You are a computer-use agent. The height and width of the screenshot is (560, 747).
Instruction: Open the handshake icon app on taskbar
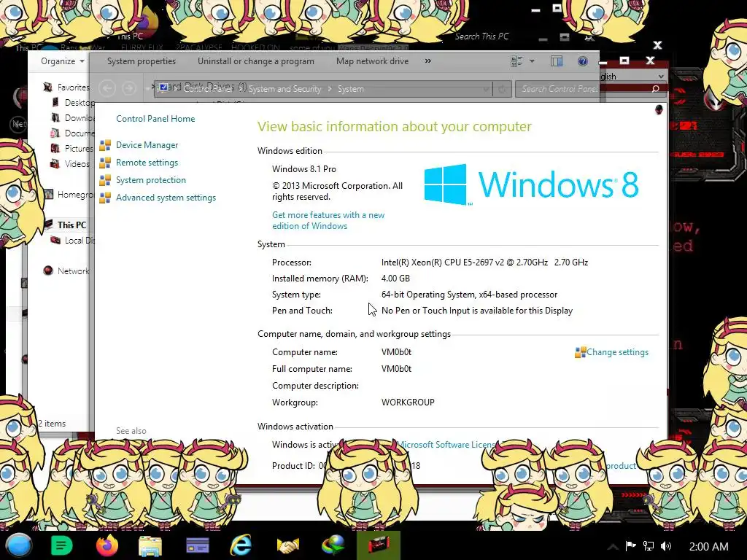click(287, 546)
